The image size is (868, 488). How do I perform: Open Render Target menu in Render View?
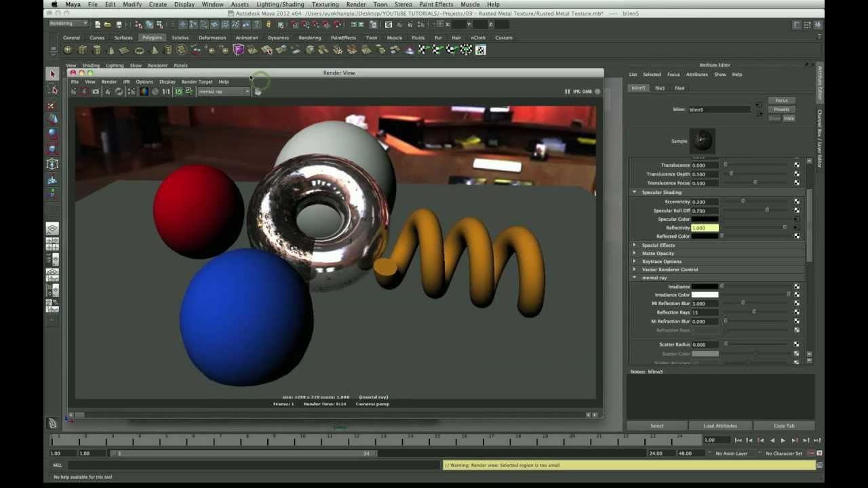pyautogui.click(x=197, y=81)
